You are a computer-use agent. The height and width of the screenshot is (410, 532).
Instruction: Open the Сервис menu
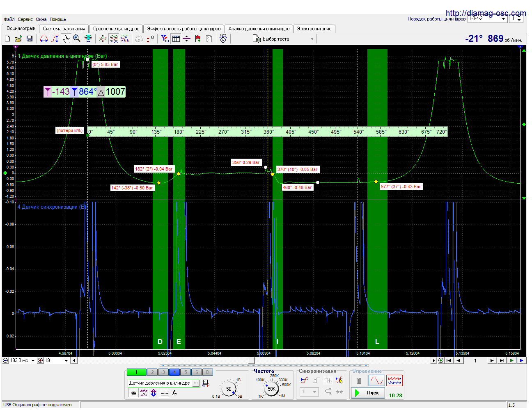point(25,19)
